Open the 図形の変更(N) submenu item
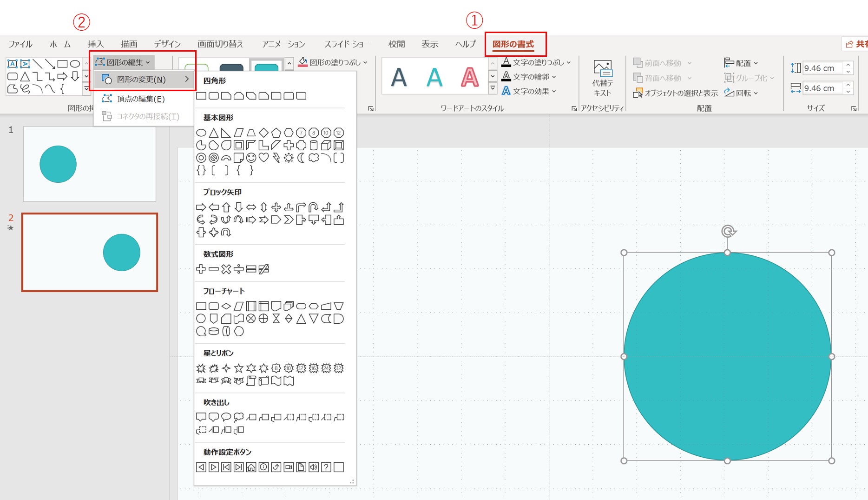 [144, 80]
